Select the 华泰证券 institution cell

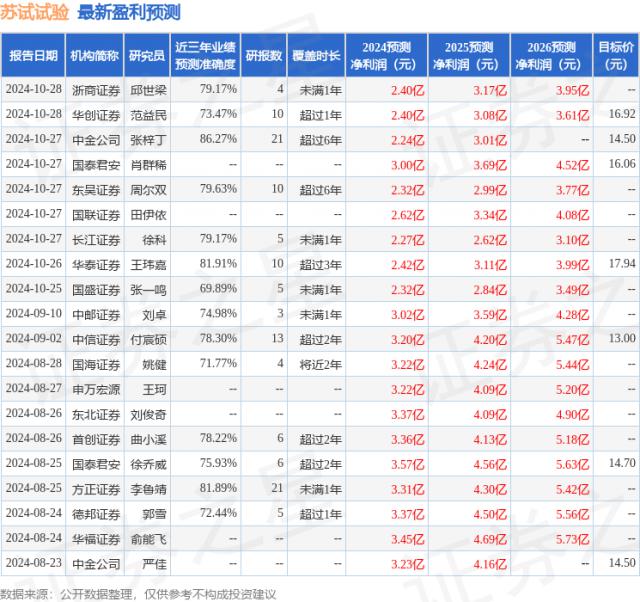pos(96,264)
